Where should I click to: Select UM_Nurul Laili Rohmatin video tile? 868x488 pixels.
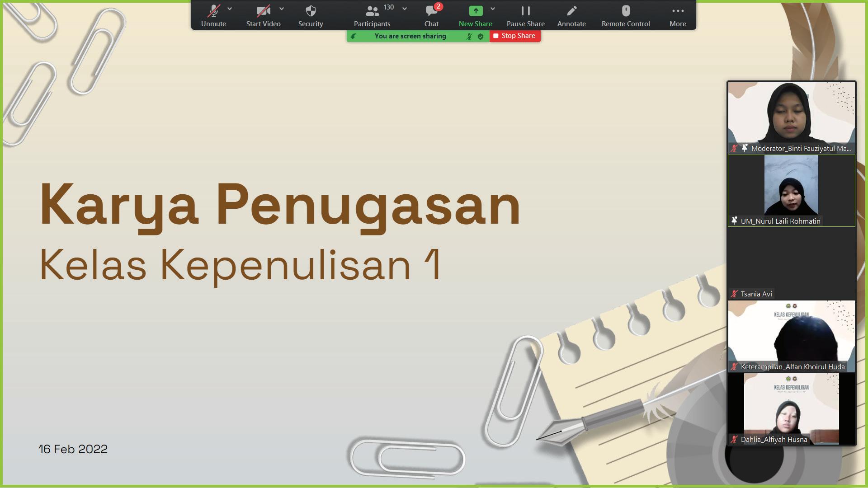click(791, 190)
